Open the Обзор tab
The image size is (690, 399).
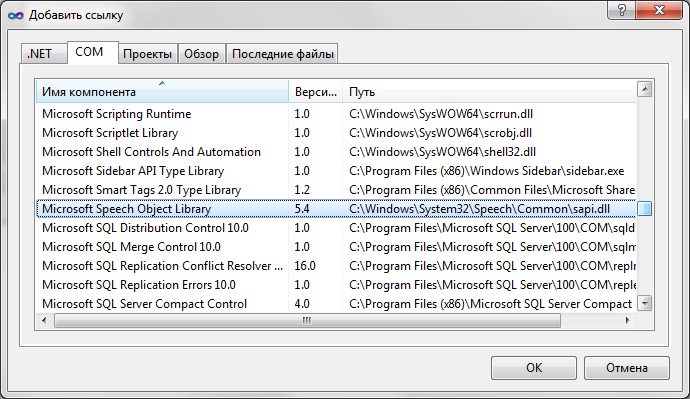(202, 54)
